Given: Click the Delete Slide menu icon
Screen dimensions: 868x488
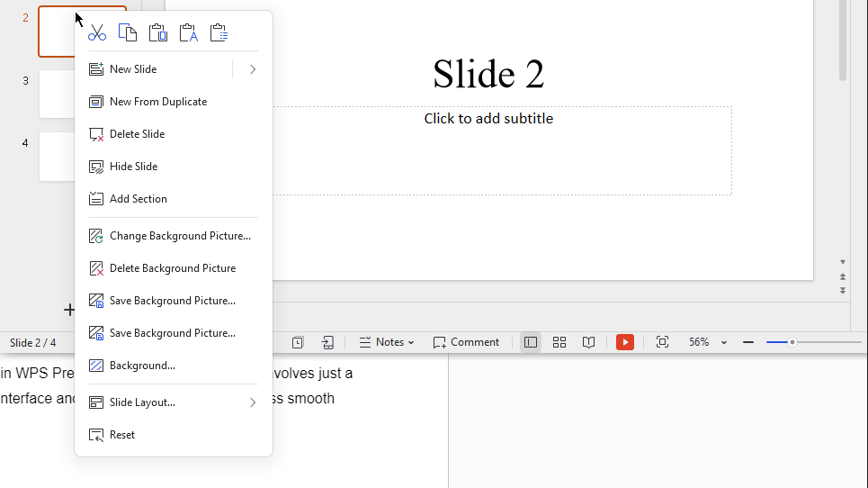Looking at the screenshot, I should 96,134.
